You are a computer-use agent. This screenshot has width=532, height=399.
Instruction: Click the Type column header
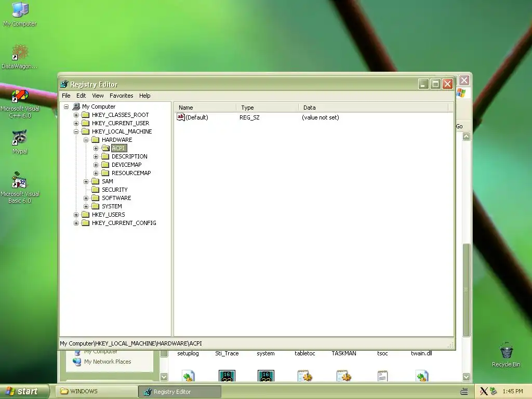point(267,108)
